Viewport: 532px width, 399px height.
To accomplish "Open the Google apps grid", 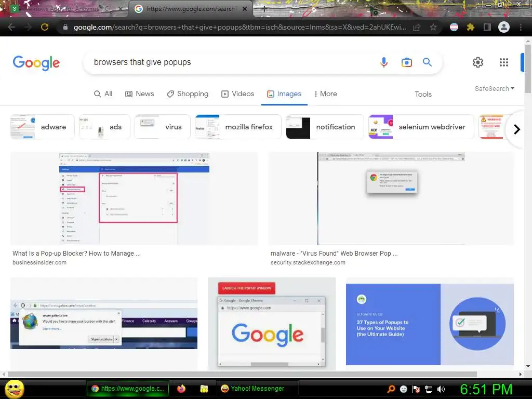I will point(504,62).
